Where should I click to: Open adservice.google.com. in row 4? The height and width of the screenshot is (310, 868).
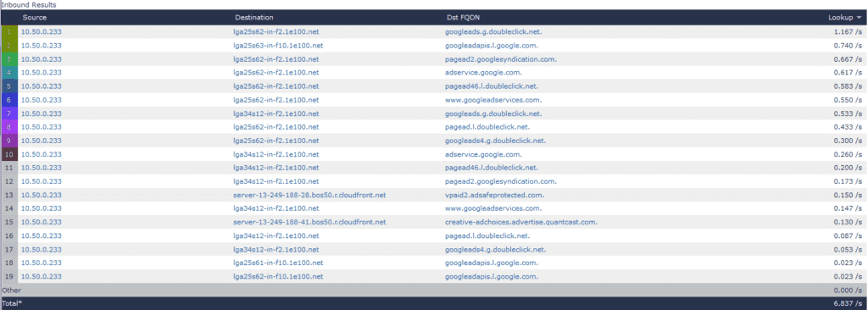point(483,73)
